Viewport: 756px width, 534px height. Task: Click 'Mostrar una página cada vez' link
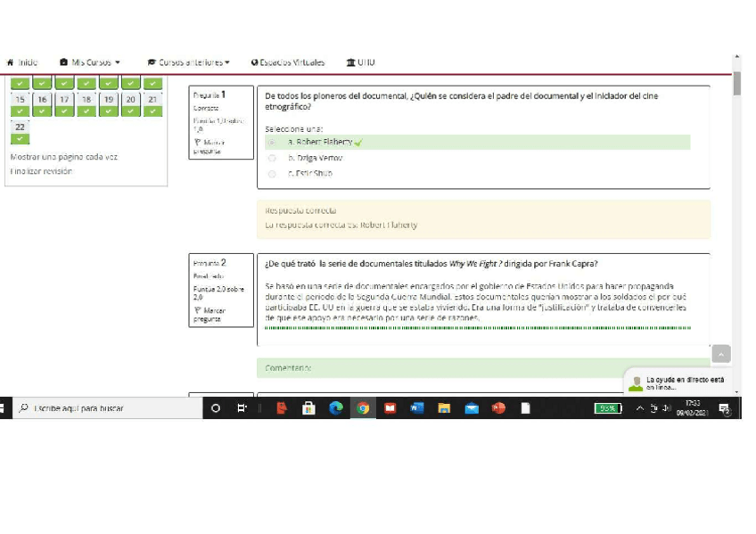click(63, 157)
